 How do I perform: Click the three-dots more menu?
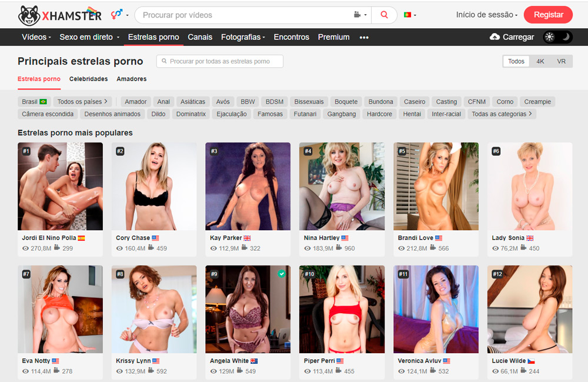point(364,37)
